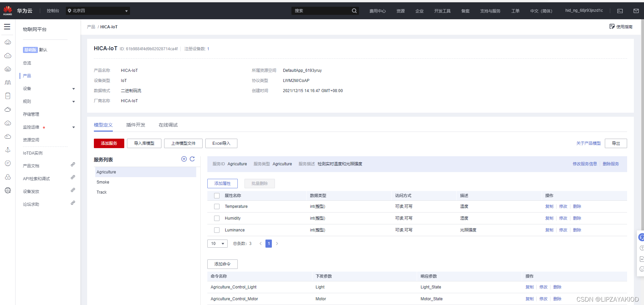Open the 中文 (简体) language menu
The image size is (644, 305).
(x=541, y=11)
